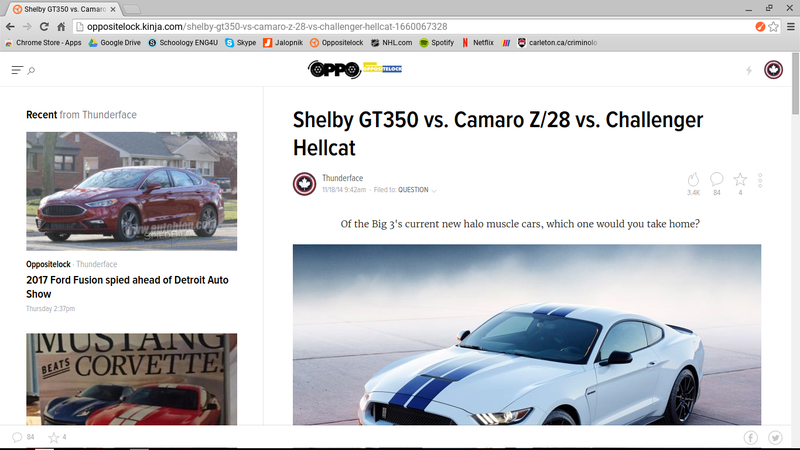The width and height of the screenshot is (800, 450).
Task: Click the page vertical scrollbar thumb
Action: (795, 84)
